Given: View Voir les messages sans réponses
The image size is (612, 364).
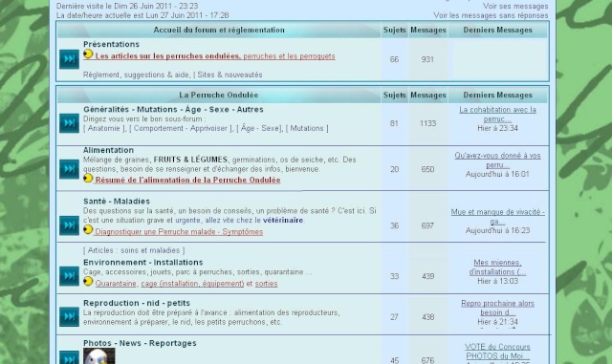Looking at the screenshot, I should (x=491, y=15).
